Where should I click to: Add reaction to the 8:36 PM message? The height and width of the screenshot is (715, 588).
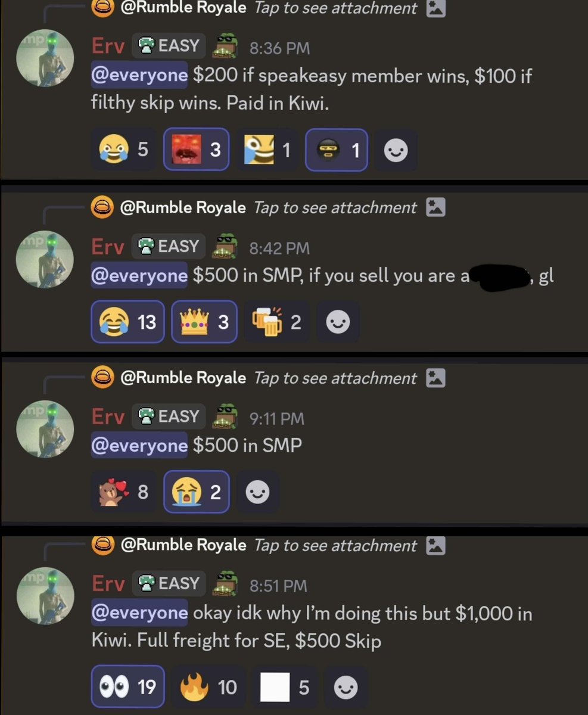coord(396,150)
